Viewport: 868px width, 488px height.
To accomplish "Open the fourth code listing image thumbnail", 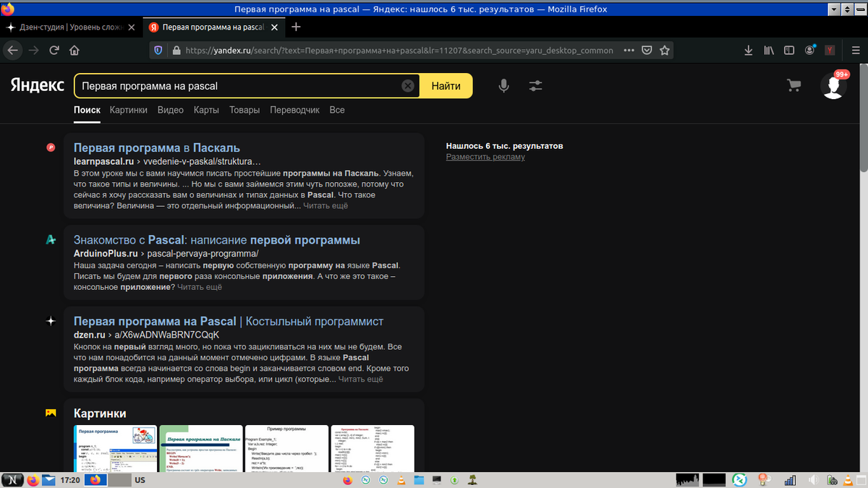I will pyautogui.click(x=372, y=448).
